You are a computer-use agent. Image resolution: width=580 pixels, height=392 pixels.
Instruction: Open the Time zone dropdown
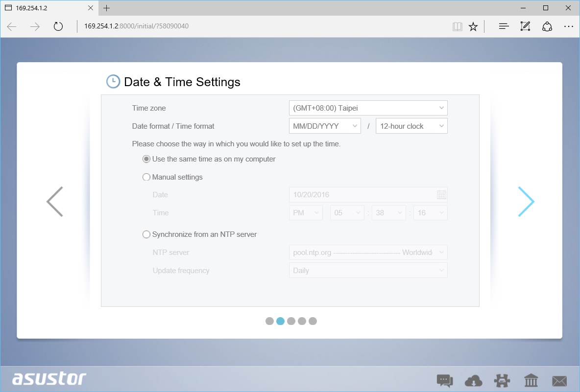click(x=368, y=108)
